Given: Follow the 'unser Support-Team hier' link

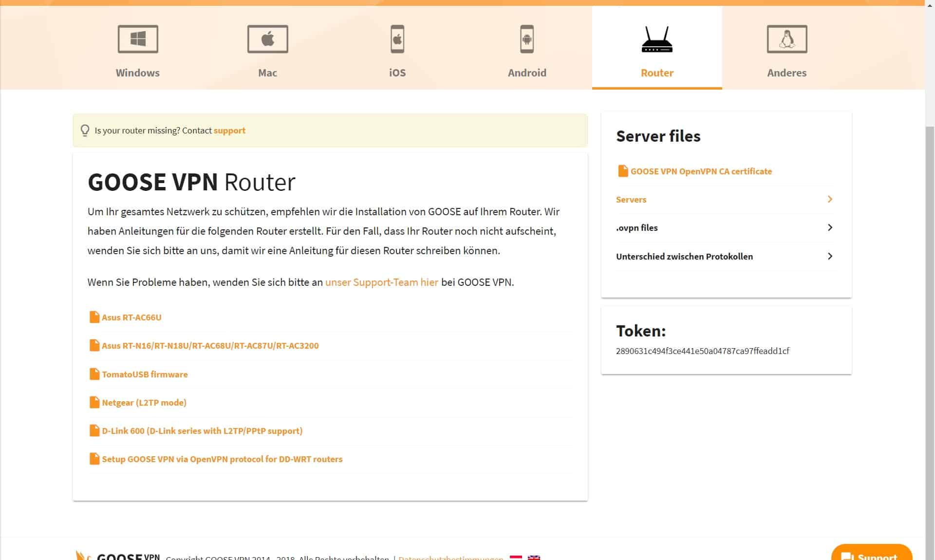Looking at the screenshot, I should pos(381,282).
